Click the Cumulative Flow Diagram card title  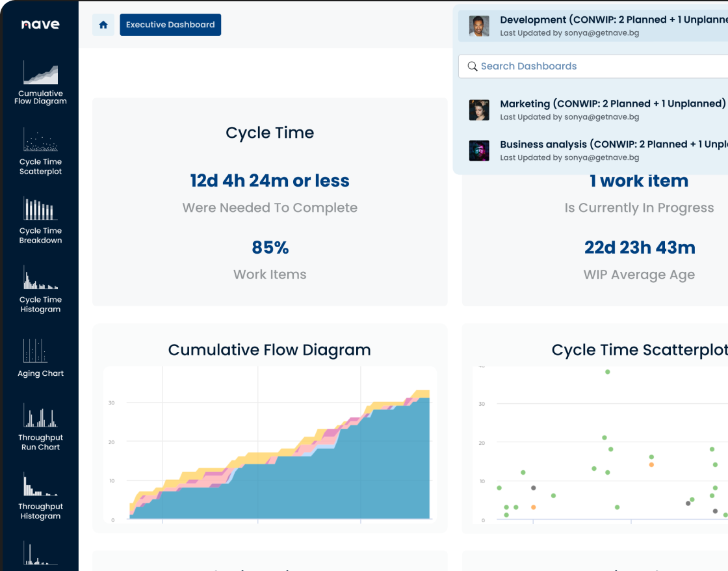(269, 350)
